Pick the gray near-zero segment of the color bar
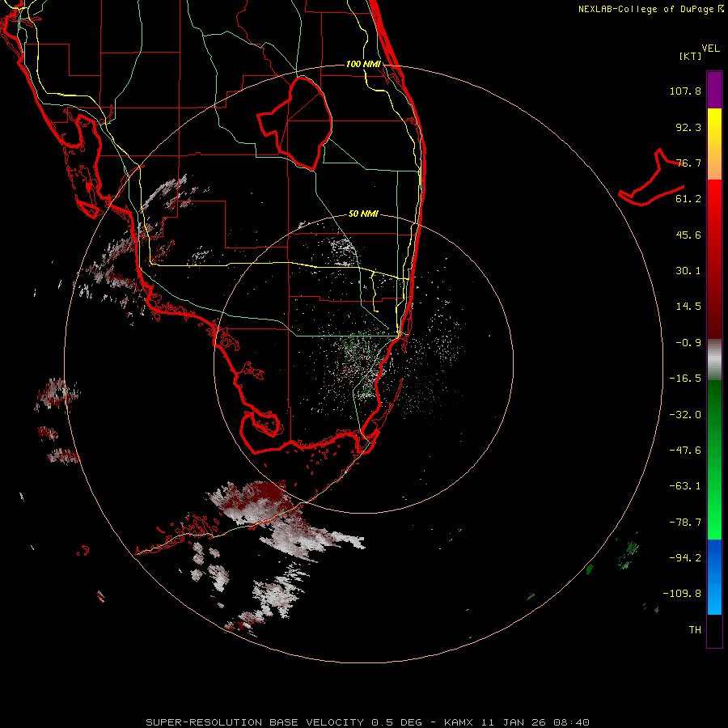 [x=714, y=359]
